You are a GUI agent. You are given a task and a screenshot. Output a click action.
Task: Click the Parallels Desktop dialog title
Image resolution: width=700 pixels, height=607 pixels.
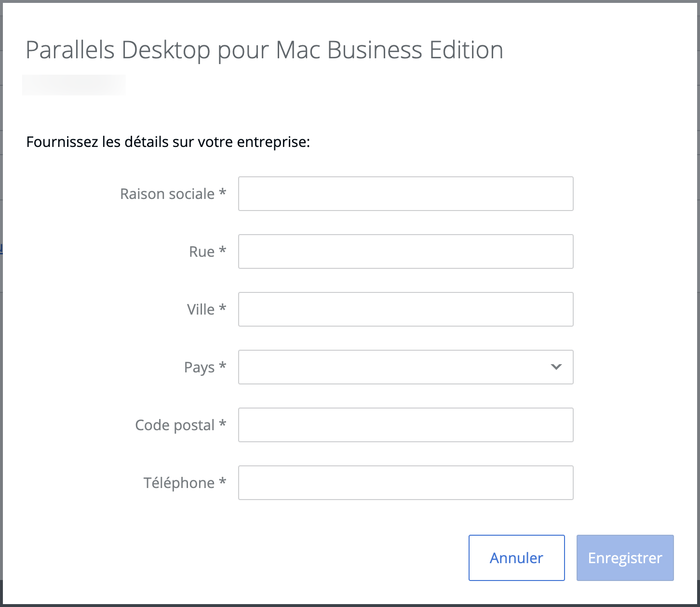coord(264,50)
